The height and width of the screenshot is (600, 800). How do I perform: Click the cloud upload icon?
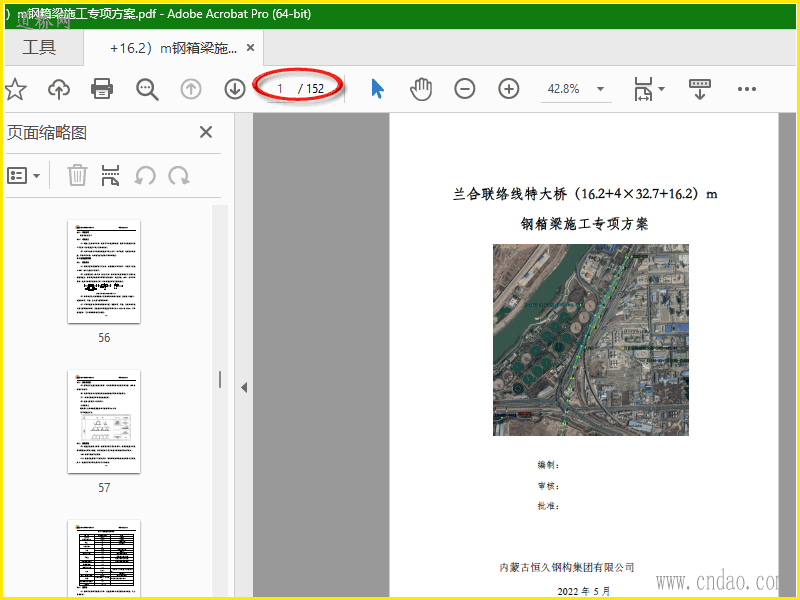click(x=59, y=89)
